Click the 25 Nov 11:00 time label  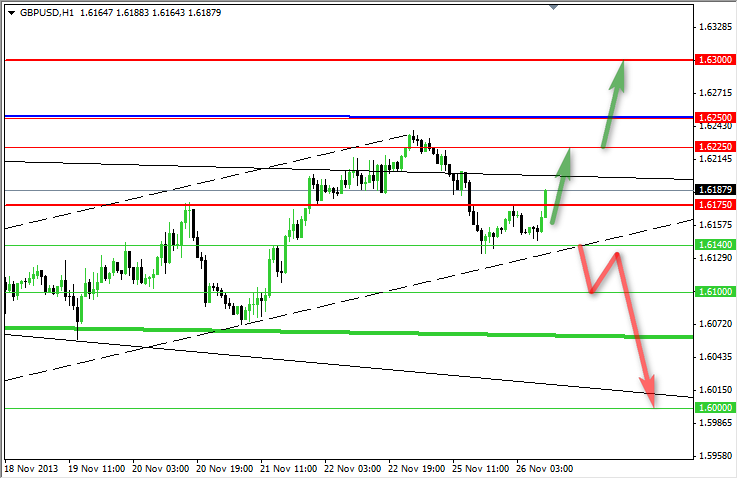point(481,469)
